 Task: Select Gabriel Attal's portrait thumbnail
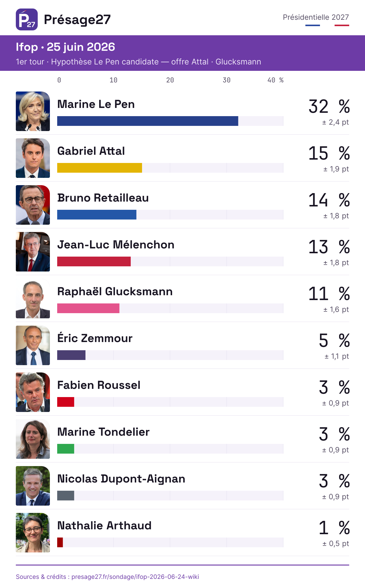(33, 158)
